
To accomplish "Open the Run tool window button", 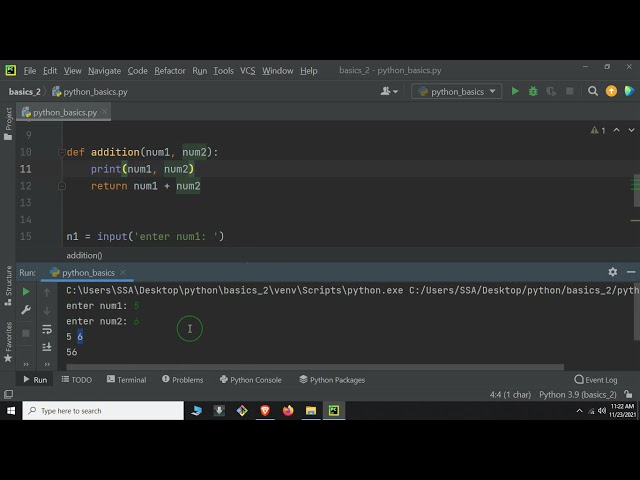I will tap(35, 380).
